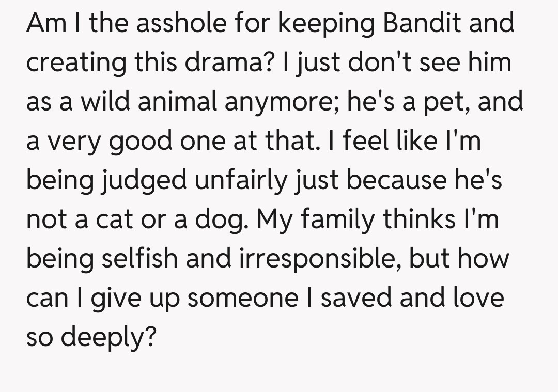Viewport: 558px width, 392px height.
Task: Click the words "very good"
Action: click(110, 141)
